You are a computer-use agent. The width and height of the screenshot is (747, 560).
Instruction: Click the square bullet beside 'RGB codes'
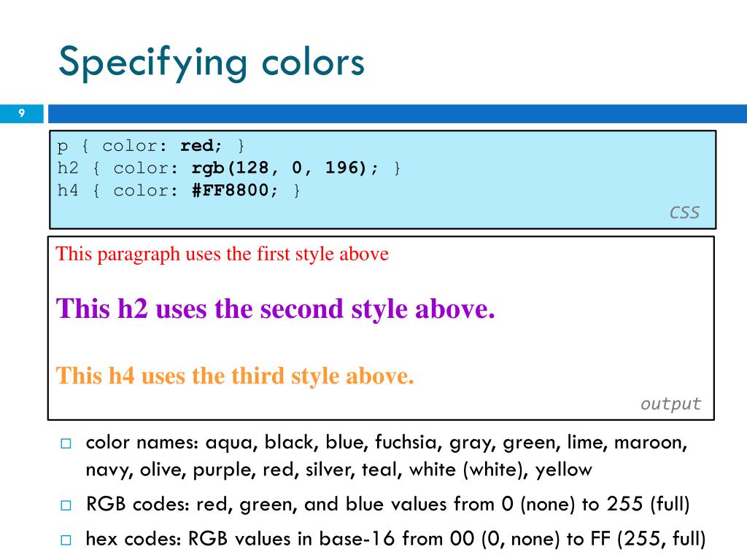[x=66, y=505]
